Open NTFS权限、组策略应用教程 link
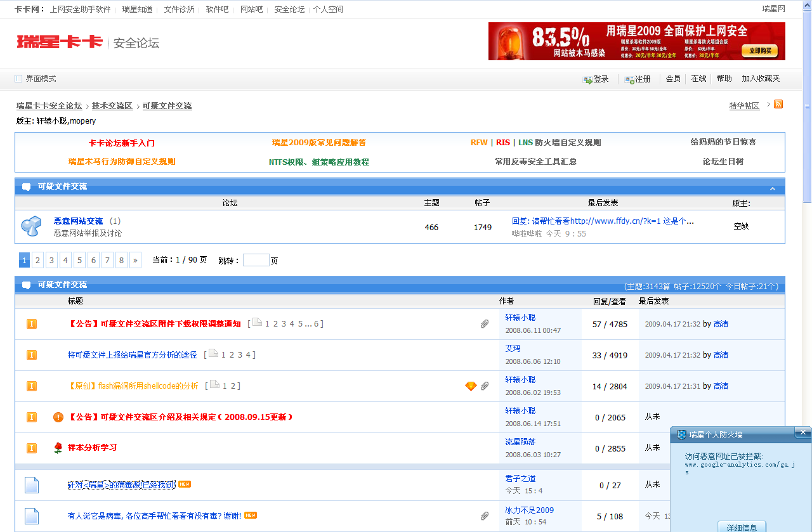This screenshot has width=812, height=532. pos(319,162)
